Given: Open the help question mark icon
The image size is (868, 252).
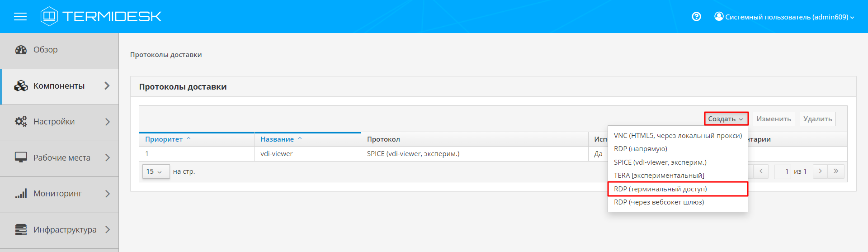Looking at the screenshot, I should 696,17.
